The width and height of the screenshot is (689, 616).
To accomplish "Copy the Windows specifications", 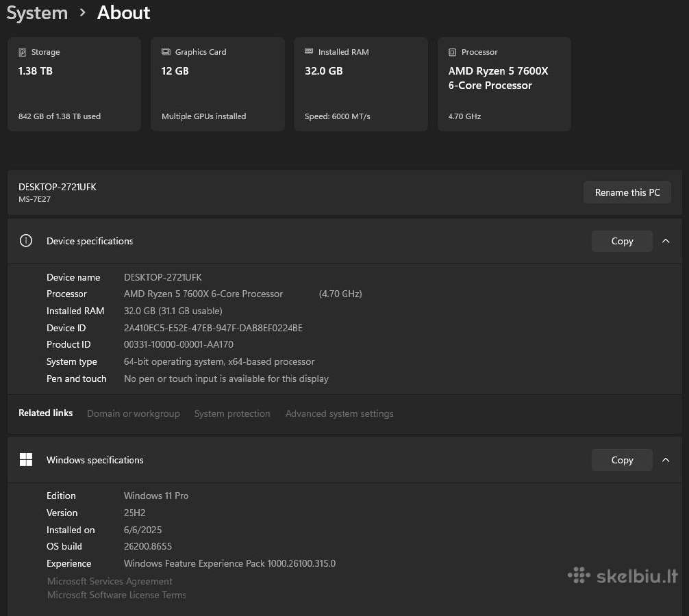I will click(x=622, y=460).
